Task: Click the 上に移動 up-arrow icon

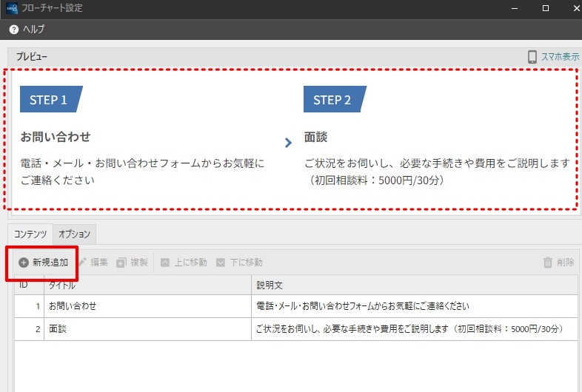Action: [165, 263]
